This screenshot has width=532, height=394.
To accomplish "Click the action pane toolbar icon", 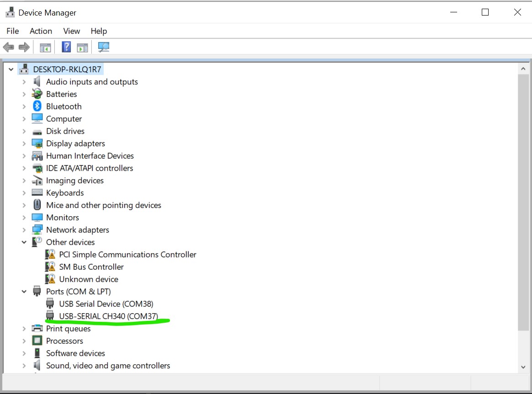I will point(83,47).
